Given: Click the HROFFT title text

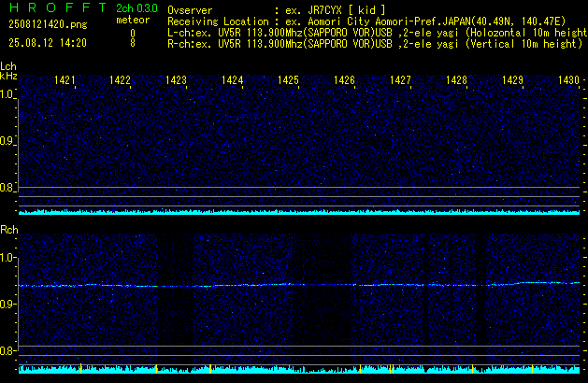Looking at the screenshot, I should coord(58,7).
